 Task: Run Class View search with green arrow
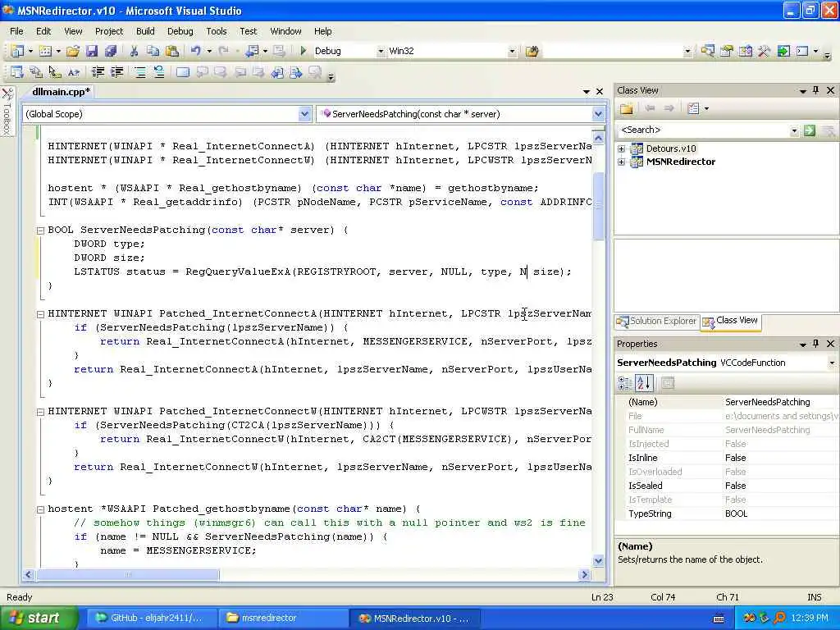click(810, 130)
